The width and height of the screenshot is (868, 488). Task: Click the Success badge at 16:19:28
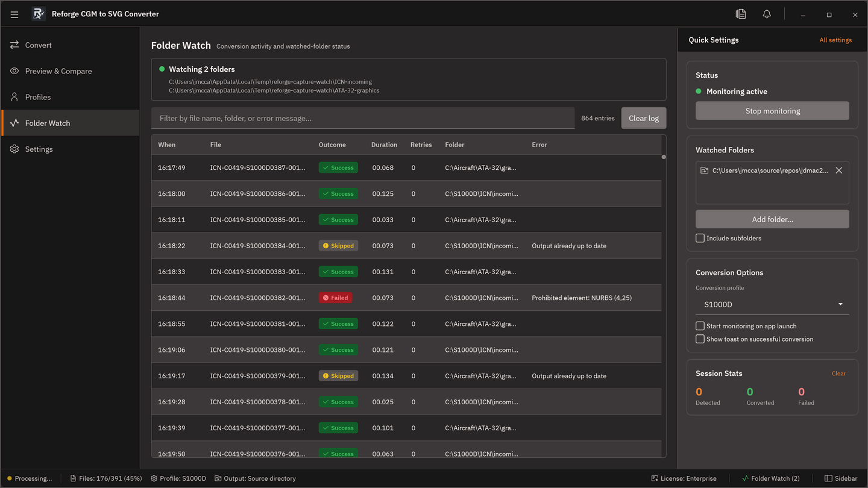(338, 402)
